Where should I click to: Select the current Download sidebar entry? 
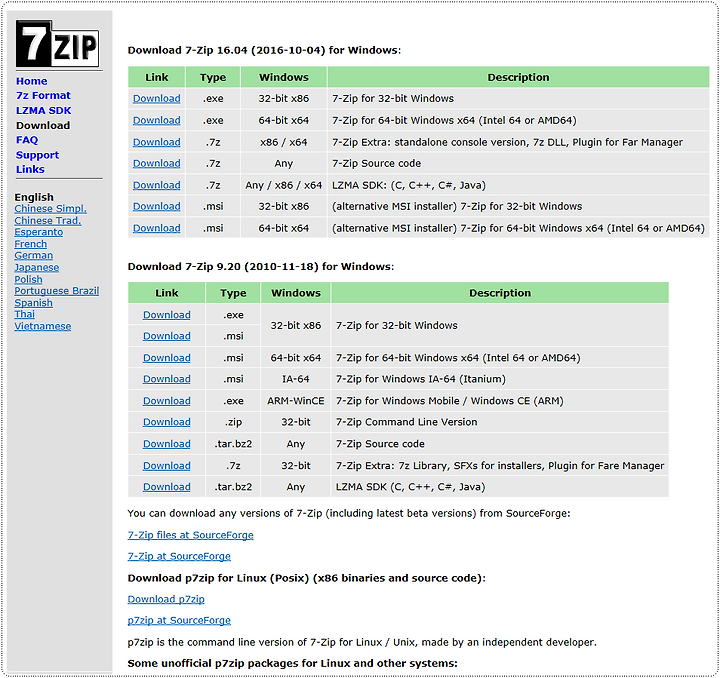click(43, 125)
